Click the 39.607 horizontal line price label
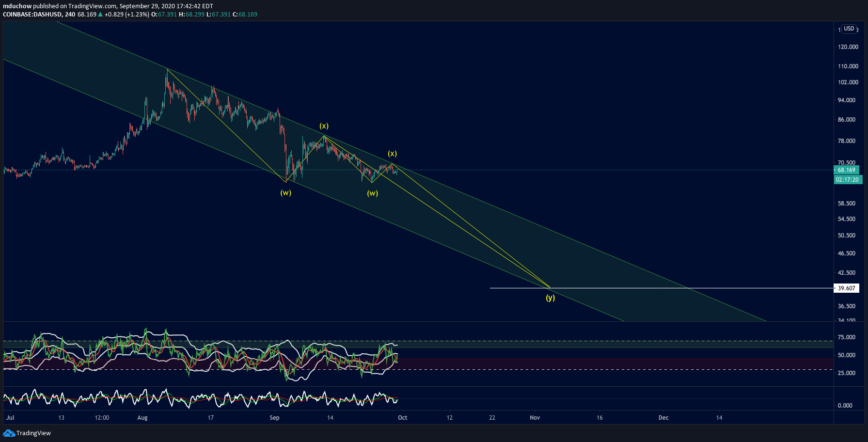Image resolution: width=868 pixels, height=442 pixels. [846, 288]
